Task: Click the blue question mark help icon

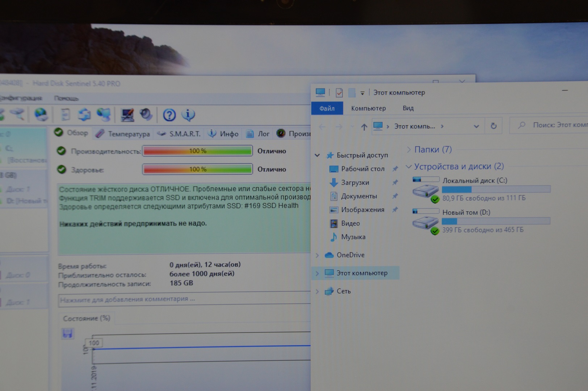Action: 169,115
